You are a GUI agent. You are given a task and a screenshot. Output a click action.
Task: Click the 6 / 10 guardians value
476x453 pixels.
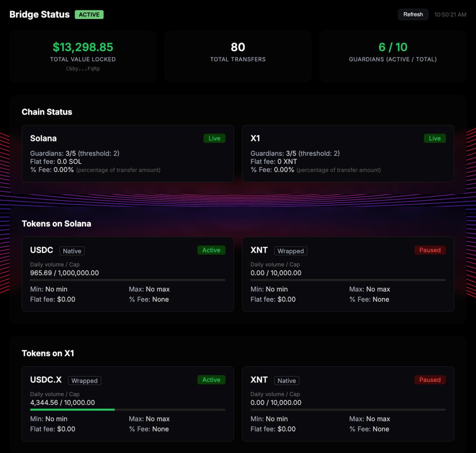click(393, 47)
